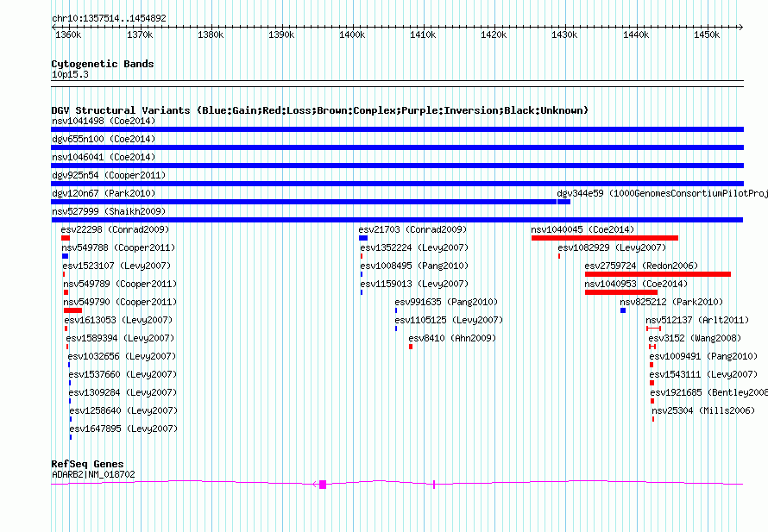
Task: Click the blue gain bar under nsv1041498
Action: point(397,129)
